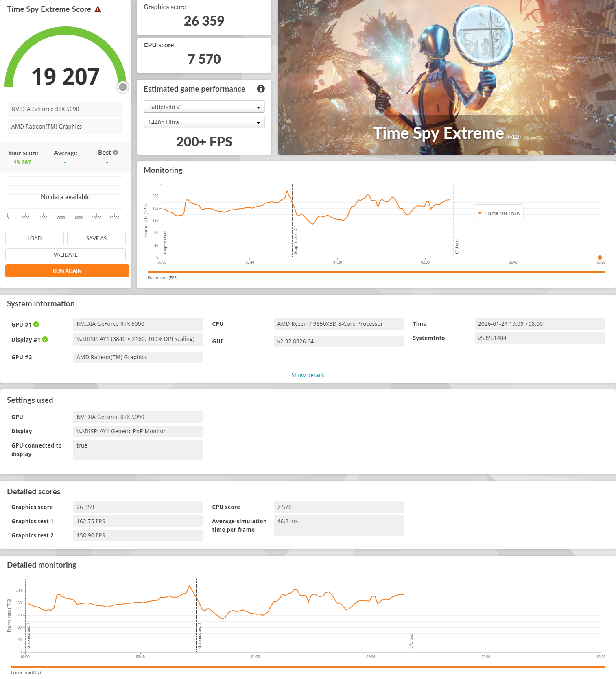Select the NVIDIA GeForce RTX 5090 score entry
Viewport: 616px width, 679px height.
click(x=66, y=109)
